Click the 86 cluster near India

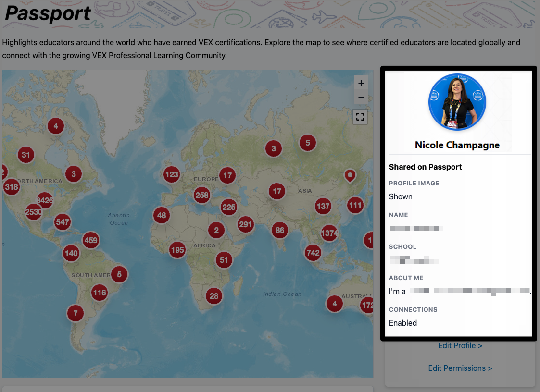point(280,230)
